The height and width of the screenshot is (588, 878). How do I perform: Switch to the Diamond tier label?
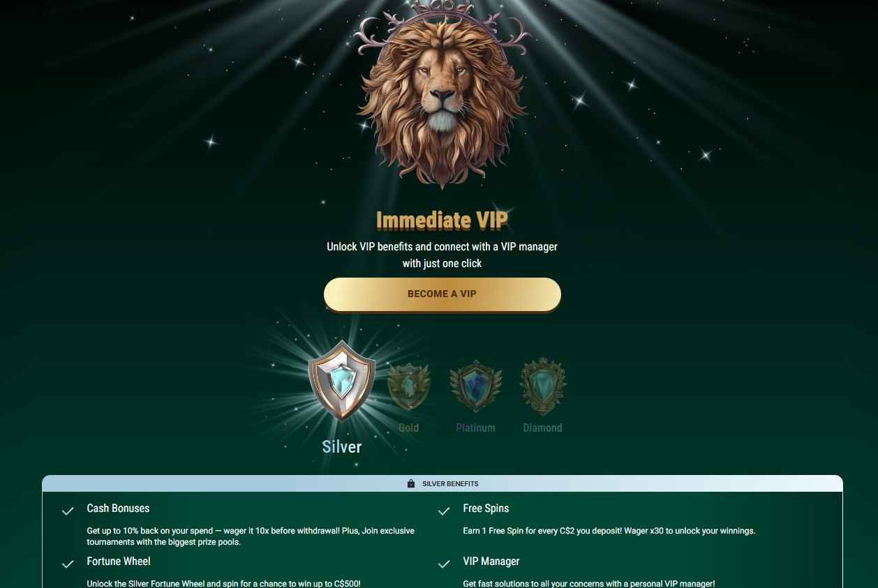click(x=542, y=428)
